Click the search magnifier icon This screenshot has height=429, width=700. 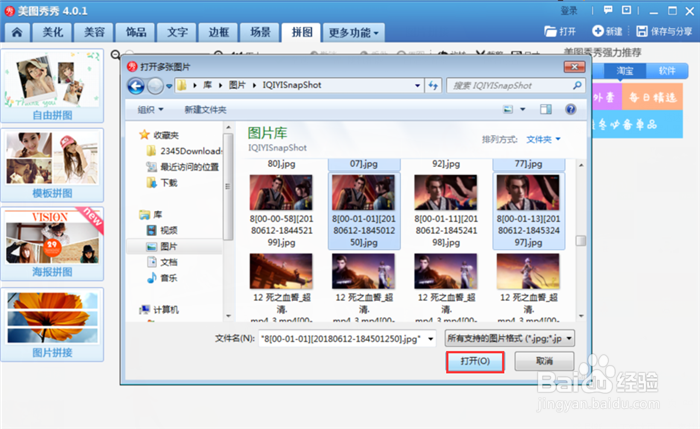[x=577, y=85]
